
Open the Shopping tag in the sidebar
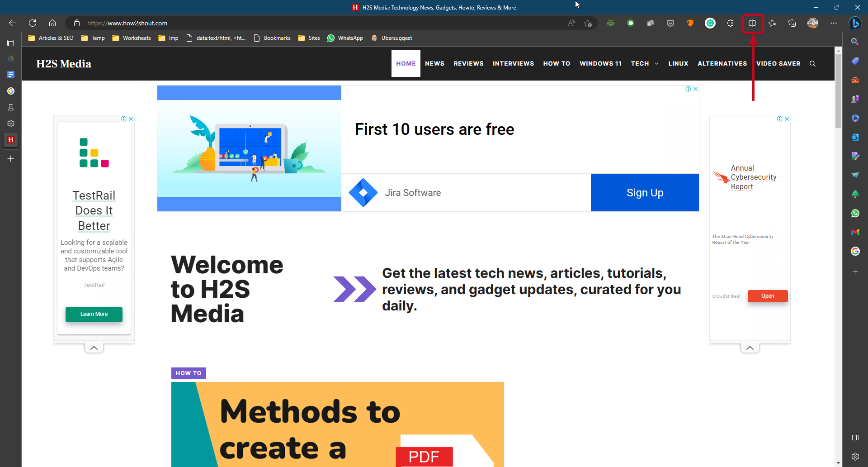[855, 61]
